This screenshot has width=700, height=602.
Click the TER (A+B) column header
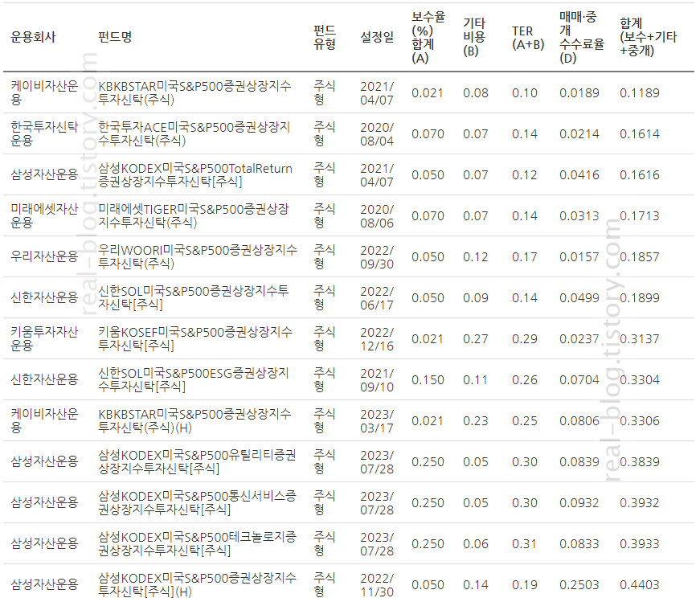[528, 38]
